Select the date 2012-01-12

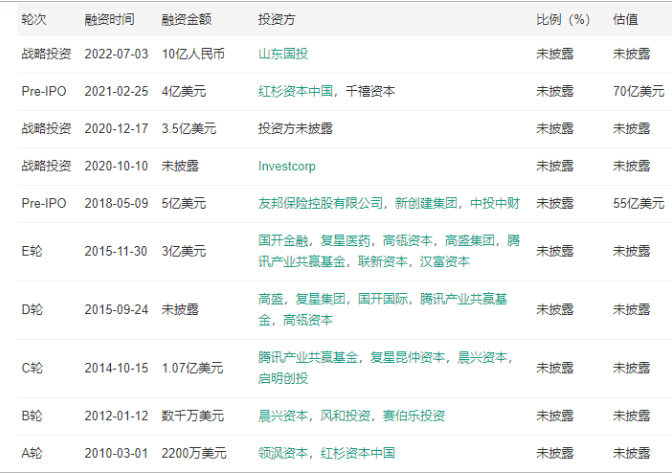click(x=116, y=416)
